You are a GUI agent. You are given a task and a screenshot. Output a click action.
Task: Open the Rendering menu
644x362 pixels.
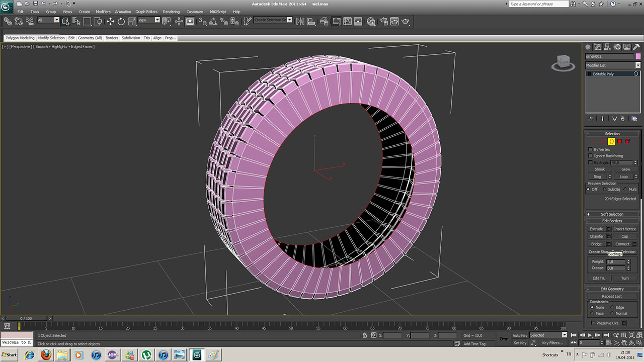coord(171,12)
